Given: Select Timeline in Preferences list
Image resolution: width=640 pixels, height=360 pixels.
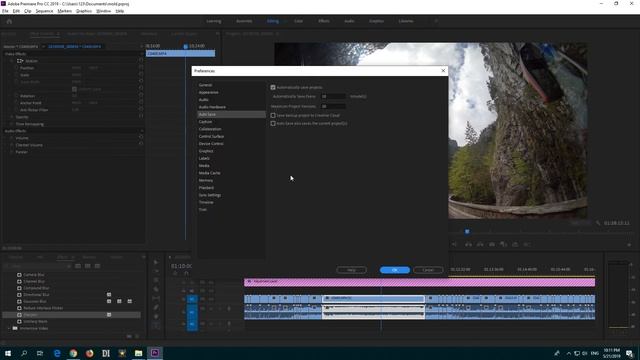Looking at the screenshot, I should tap(206, 202).
